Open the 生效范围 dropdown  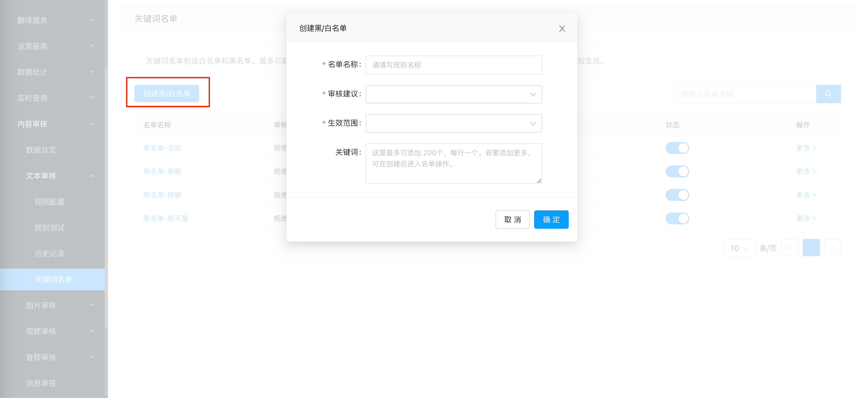[x=453, y=124]
